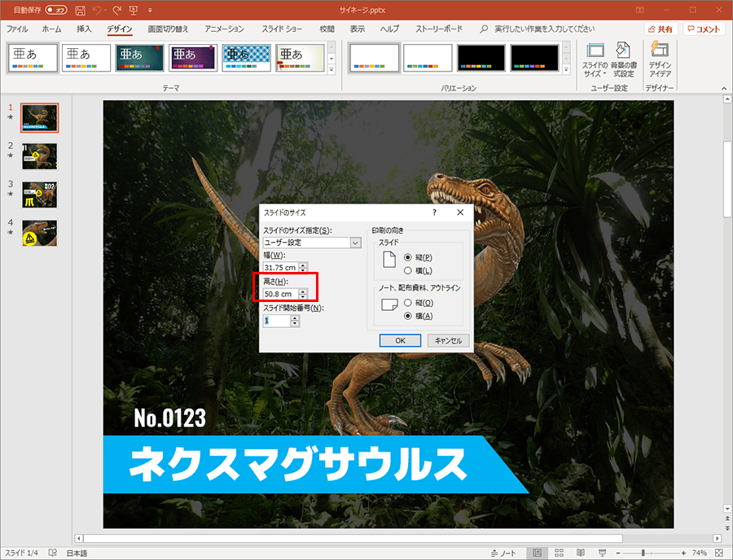The height and width of the screenshot is (560, 733).
Task: Select notes orientation 縦(O) radio button
Action: (408, 303)
